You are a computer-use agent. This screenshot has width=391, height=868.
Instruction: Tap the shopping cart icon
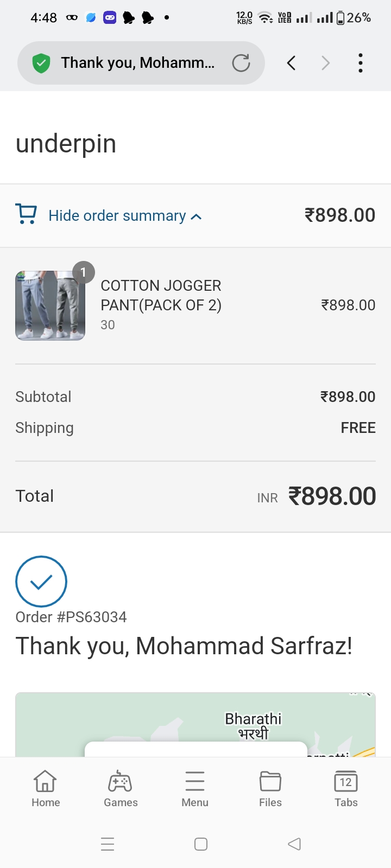[x=26, y=214]
